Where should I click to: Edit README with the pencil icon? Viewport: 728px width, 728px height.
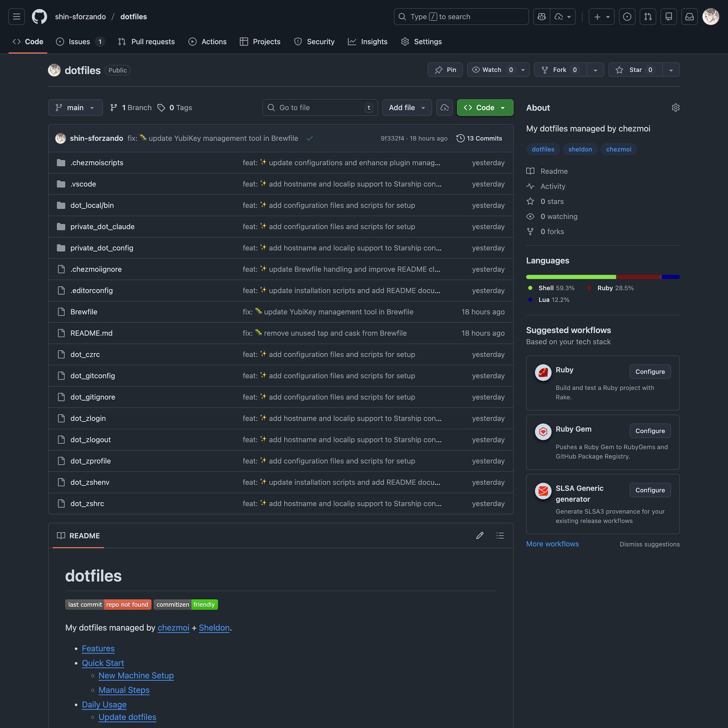[x=480, y=535]
